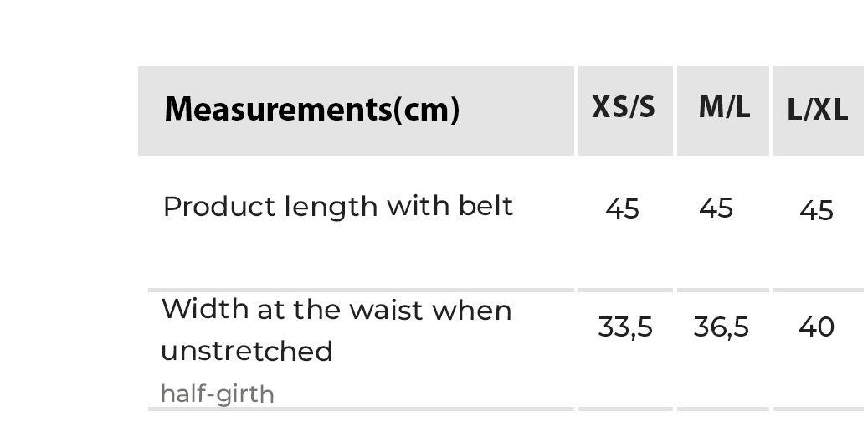Click the 36,5 waist width value
868x427 pixels.
pyautogui.click(x=721, y=327)
